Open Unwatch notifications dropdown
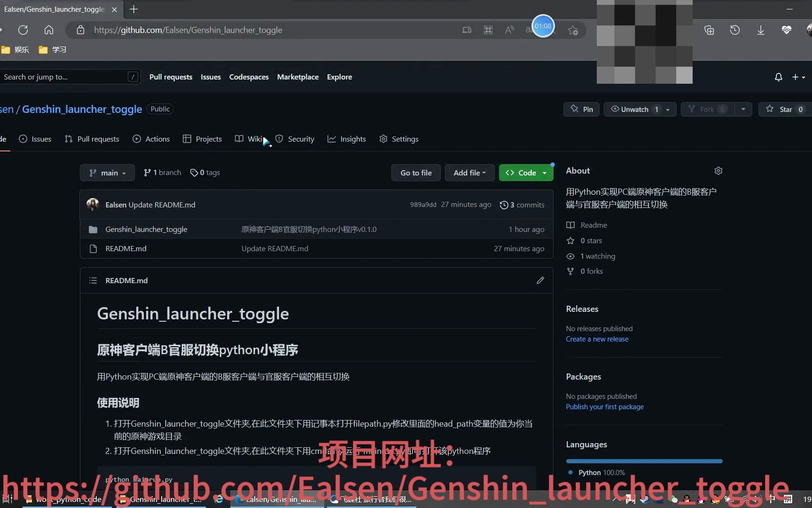 coord(640,109)
